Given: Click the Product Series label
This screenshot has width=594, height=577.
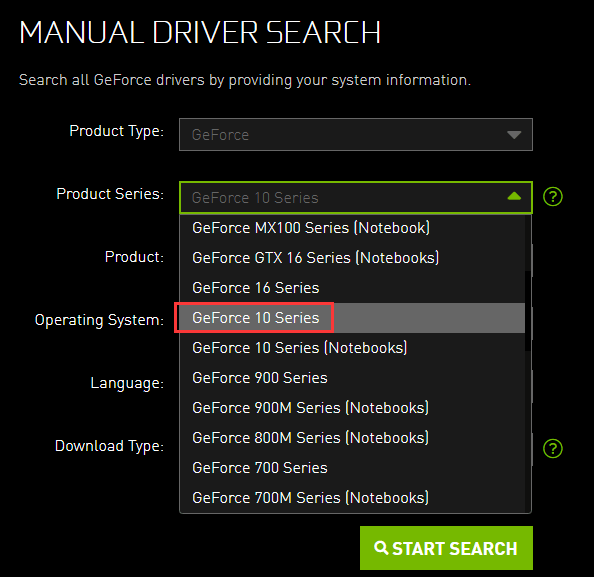Looking at the screenshot, I should 110,194.
